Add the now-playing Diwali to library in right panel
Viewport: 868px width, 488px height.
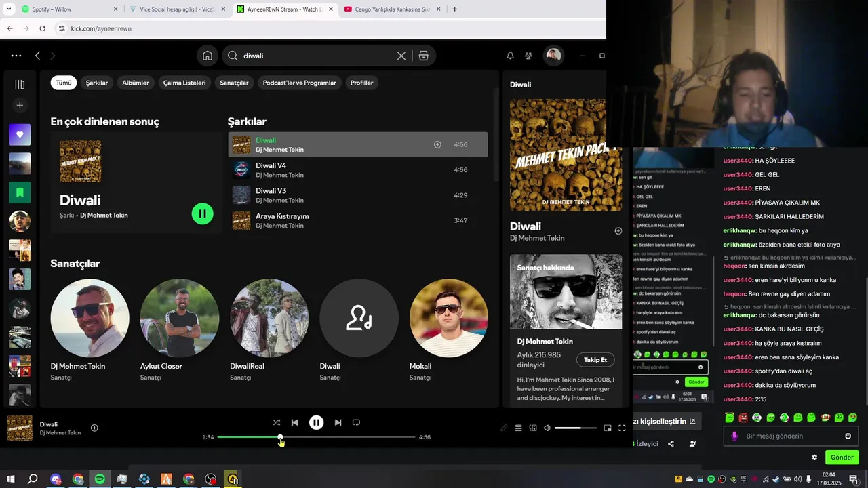618,231
